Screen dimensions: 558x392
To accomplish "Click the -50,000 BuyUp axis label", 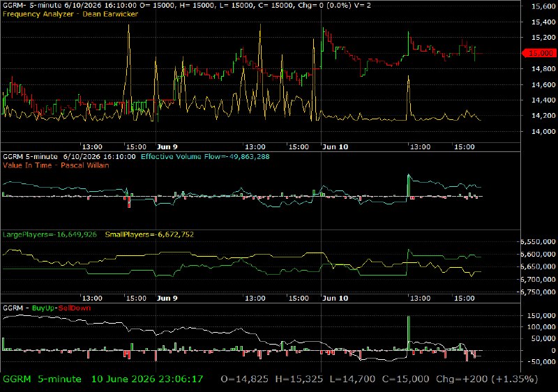I will point(541,362).
